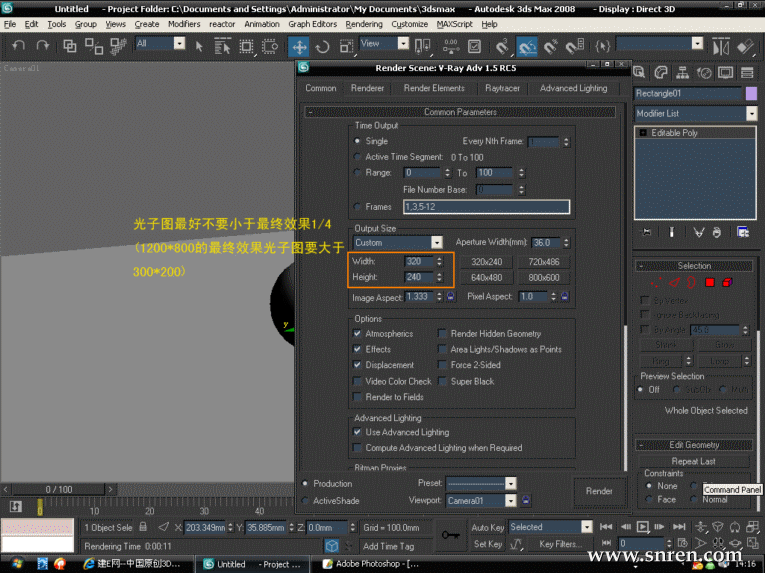This screenshot has width=765, height=573.
Task: Switch to the Renderer tab
Action: (x=367, y=88)
